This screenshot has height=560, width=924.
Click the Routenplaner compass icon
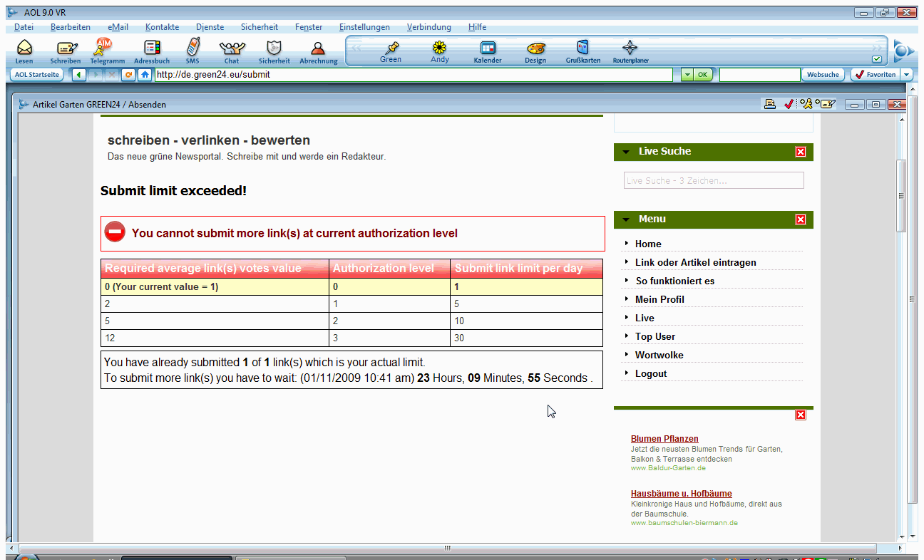click(x=630, y=49)
